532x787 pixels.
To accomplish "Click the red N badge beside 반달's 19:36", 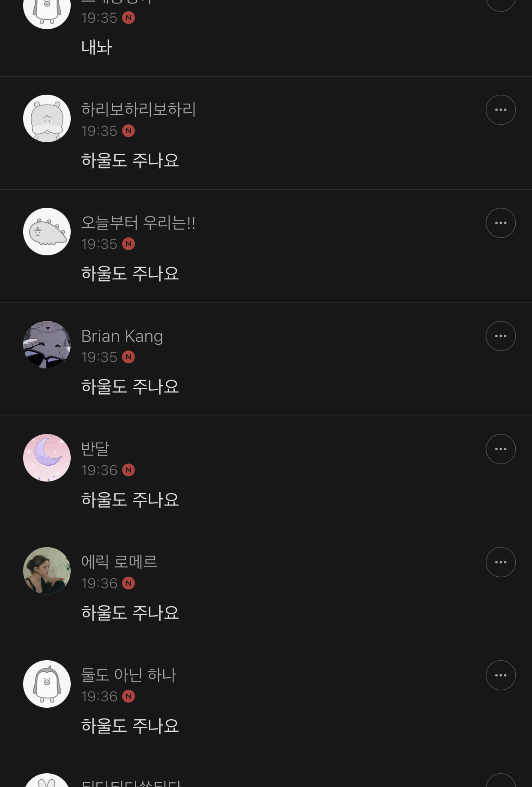I will (129, 470).
